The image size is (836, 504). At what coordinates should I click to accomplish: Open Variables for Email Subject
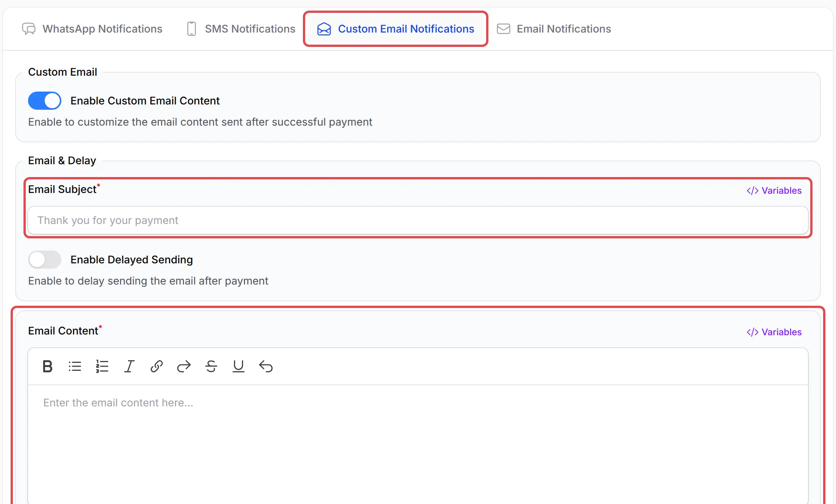[x=774, y=190]
